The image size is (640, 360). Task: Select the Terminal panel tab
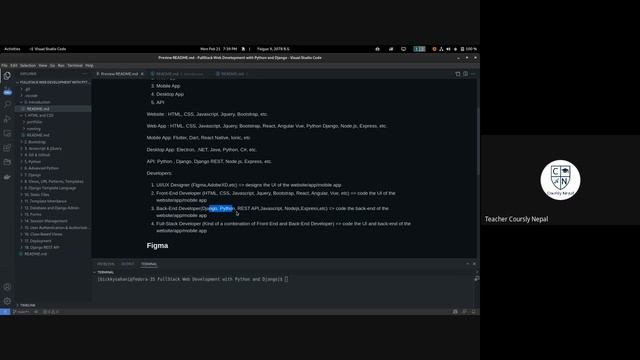149,264
